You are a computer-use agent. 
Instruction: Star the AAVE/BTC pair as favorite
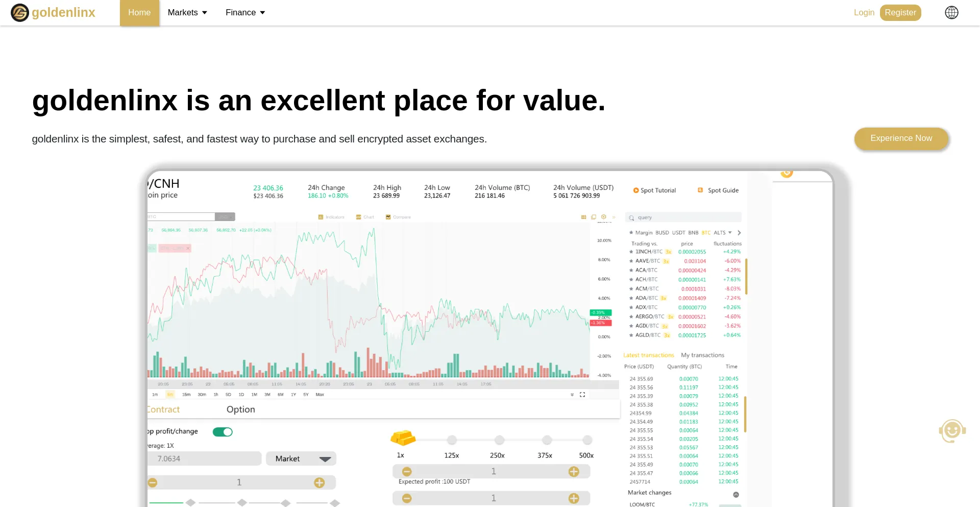point(631,261)
